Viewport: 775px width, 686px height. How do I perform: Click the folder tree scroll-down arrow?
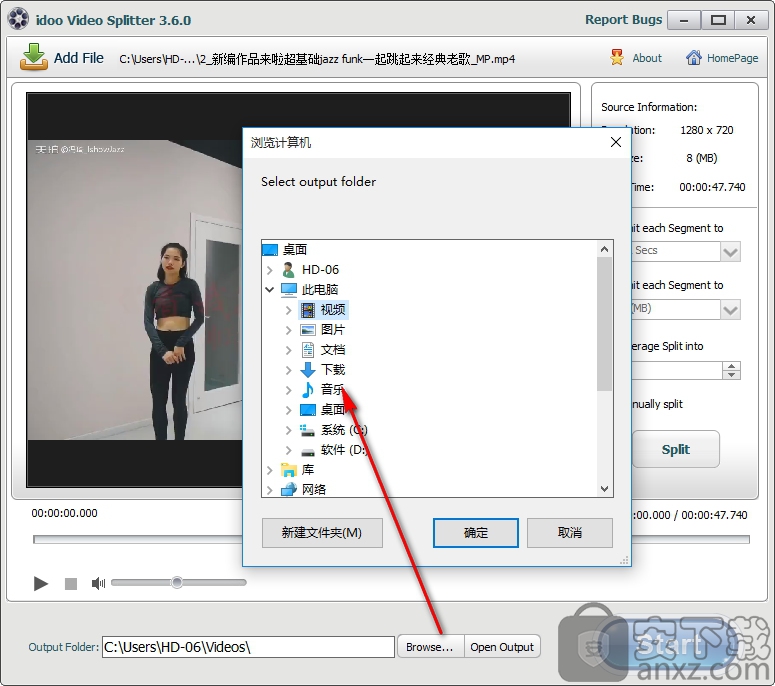pos(604,489)
